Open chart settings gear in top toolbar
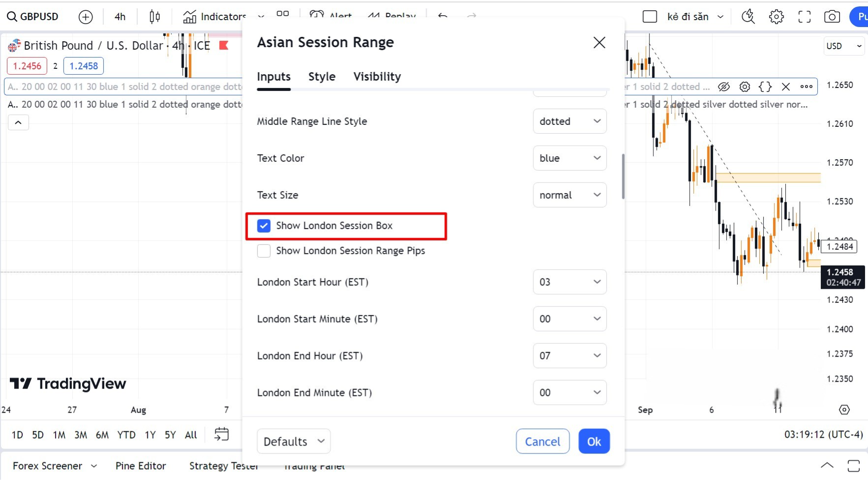Image resolution: width=868 pixels, height=480 pixels. click(776, 17)
